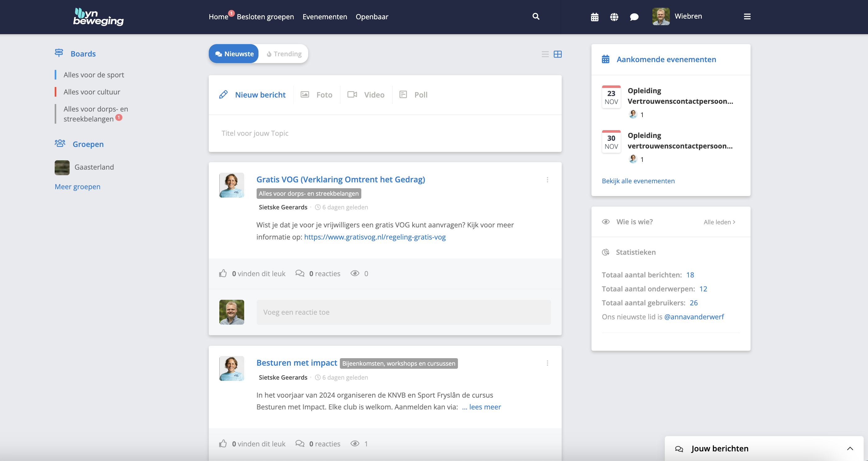Image resolution: width=868 pixels, height=461 pixels.
Task: Open the chat bubble messages icon
Action: [634, 17]
